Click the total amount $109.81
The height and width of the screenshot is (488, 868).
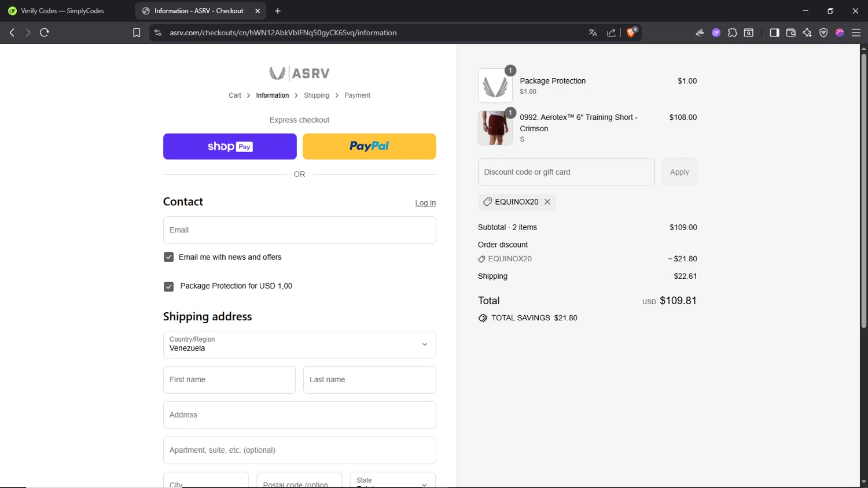[x=678, y=301]
